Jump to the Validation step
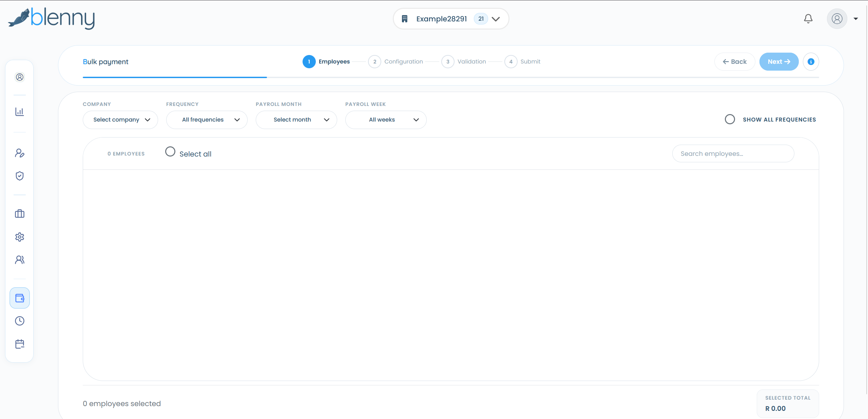This screenshot has height=419, width=868. click(464, 61)
